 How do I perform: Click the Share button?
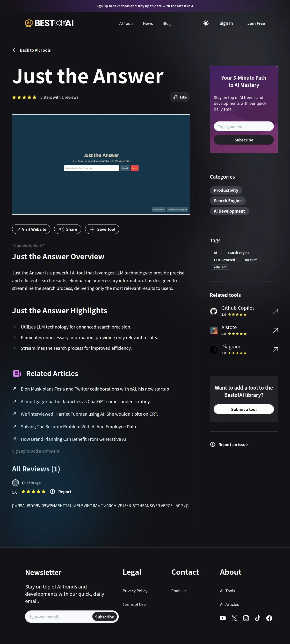pyautogui.click(x=68, y=229)
